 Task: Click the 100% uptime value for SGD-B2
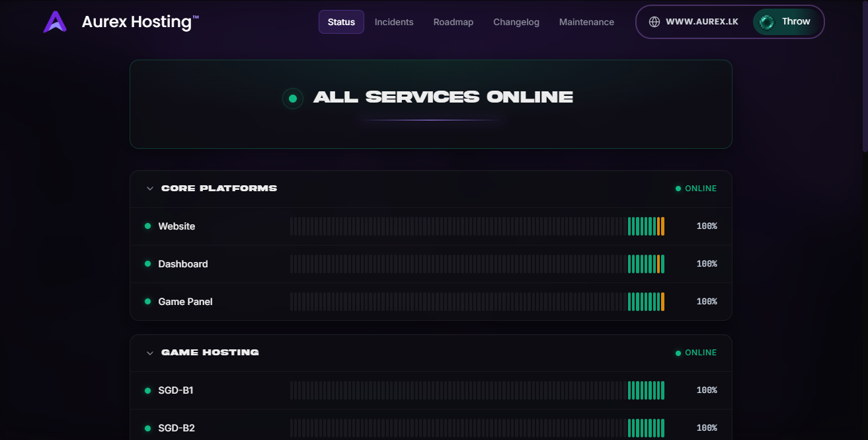point(707,428)
